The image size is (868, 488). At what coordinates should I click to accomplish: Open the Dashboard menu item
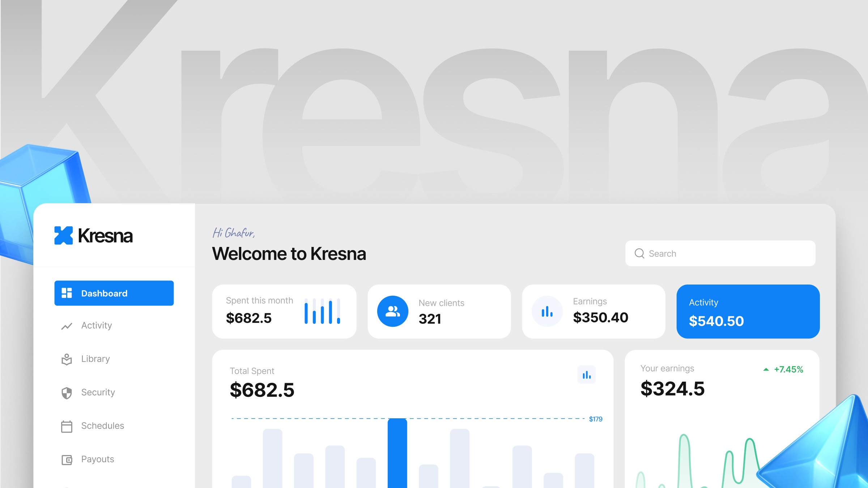(114, 293)
